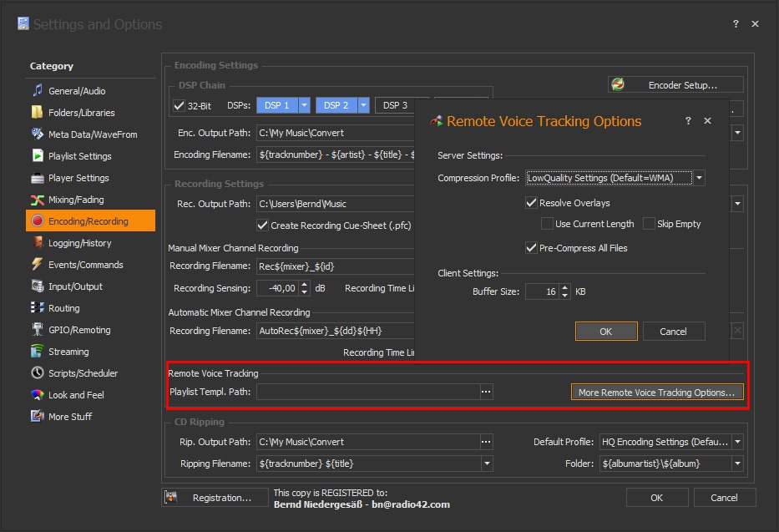
Task: Click the Settings and Options title icon
Action: point(23,23)
